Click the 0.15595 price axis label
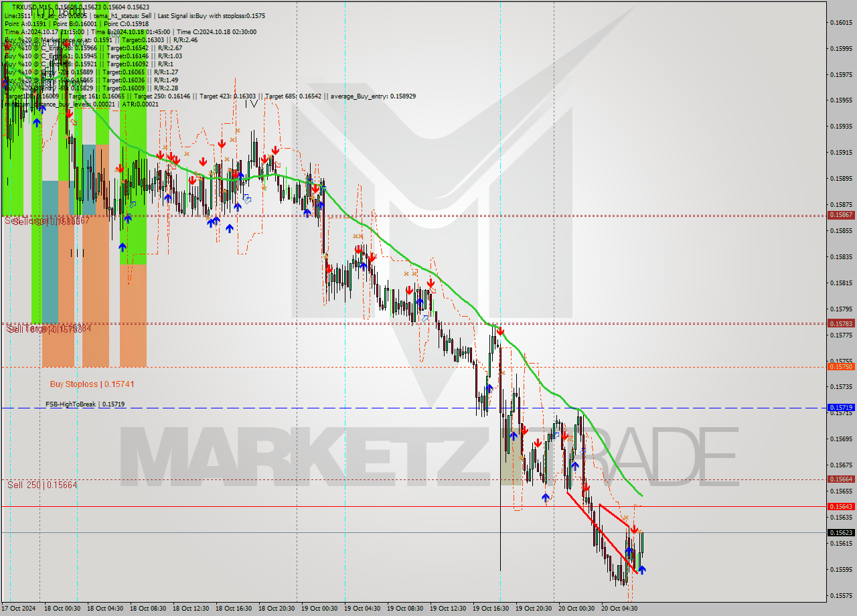 pyautogui.click(x=841, y=570)
